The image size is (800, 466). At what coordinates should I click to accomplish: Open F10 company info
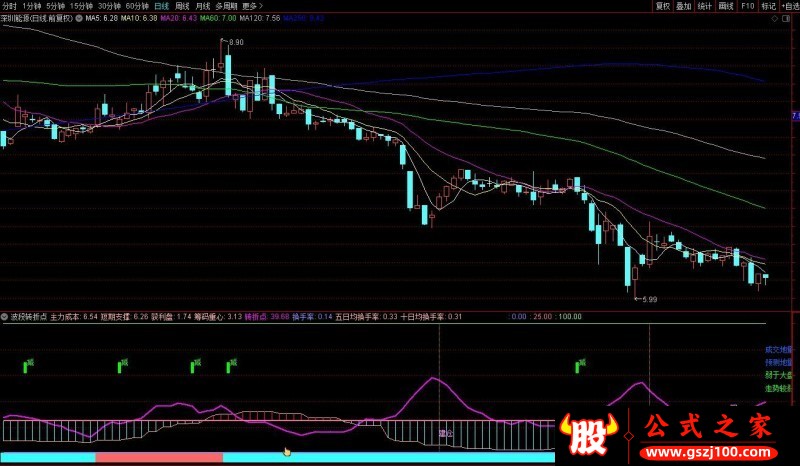tap(747, 6)
